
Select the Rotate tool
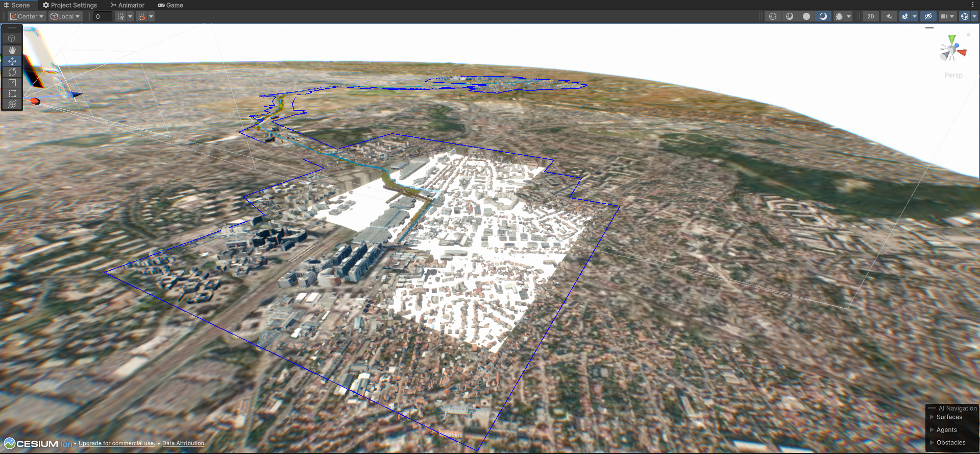(x=12, y=72)
